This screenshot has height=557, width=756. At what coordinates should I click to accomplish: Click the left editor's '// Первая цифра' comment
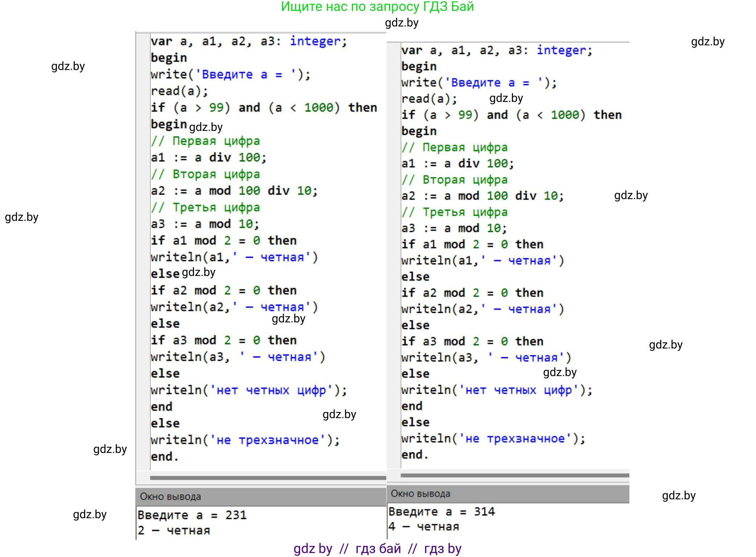coord(205,141)
